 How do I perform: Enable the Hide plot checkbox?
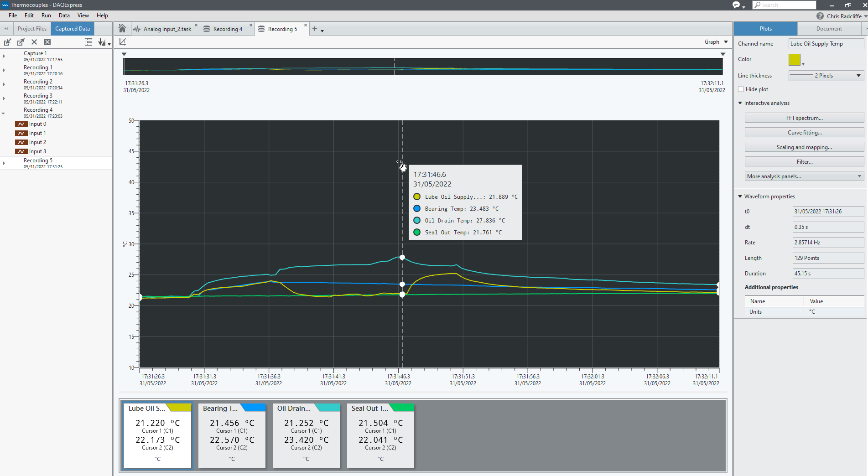coord(741,89)
